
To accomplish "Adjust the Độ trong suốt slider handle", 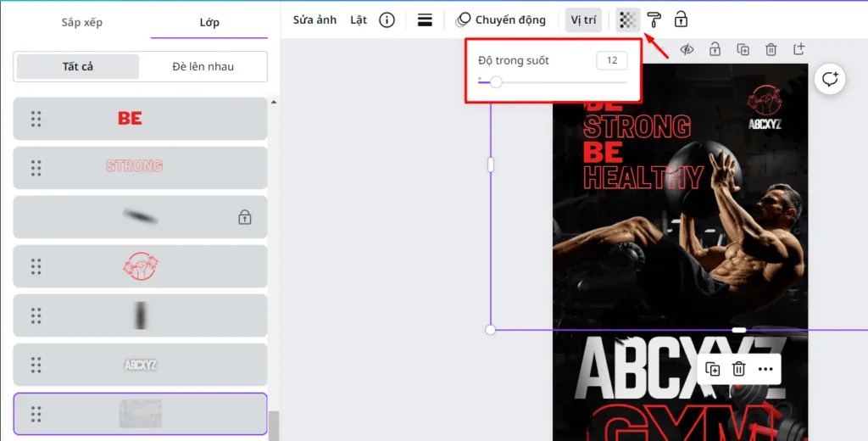I will [x=496, y=82].
